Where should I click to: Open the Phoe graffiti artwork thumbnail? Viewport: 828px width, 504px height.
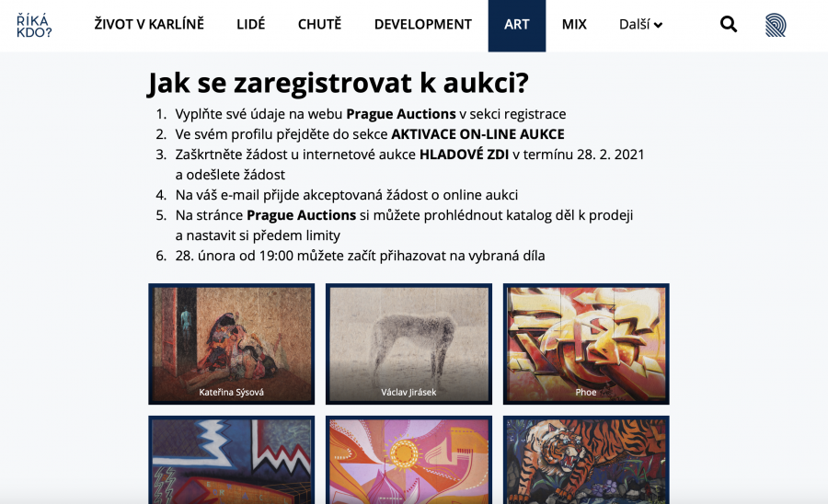pos(586,344)
